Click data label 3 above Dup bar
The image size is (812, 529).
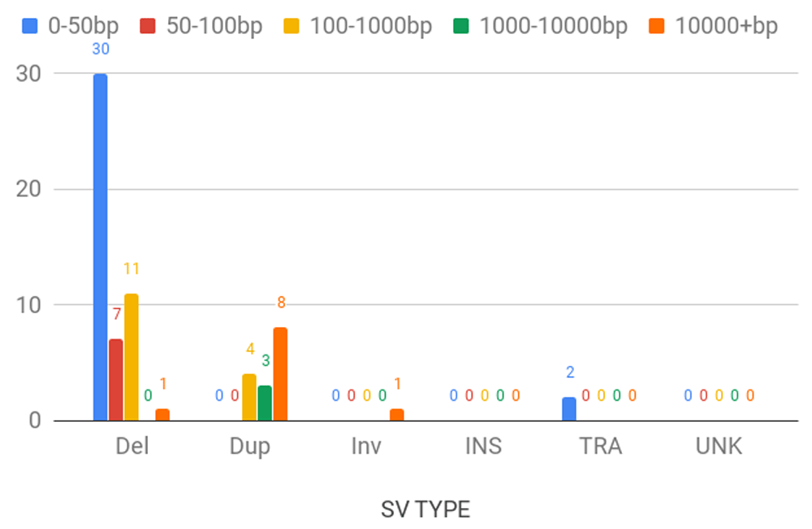(266, 360)
